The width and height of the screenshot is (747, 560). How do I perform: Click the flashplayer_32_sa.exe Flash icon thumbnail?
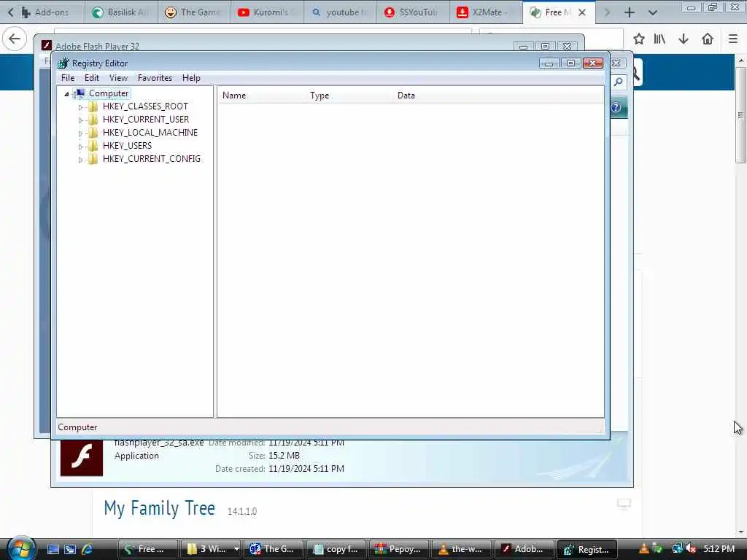point(82,458)
